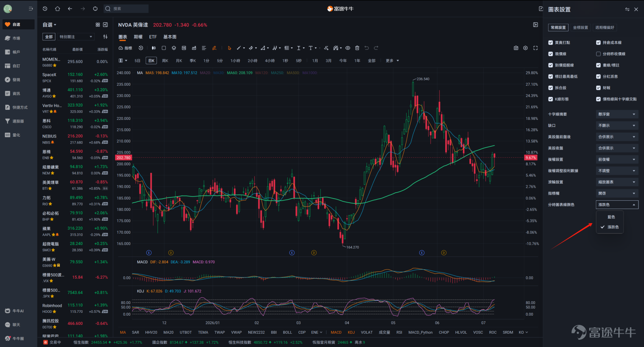Image resolution: width=644 pixels, height=347 pixels.
Task: Select the 今年 range button
Action: coord(343,61)
